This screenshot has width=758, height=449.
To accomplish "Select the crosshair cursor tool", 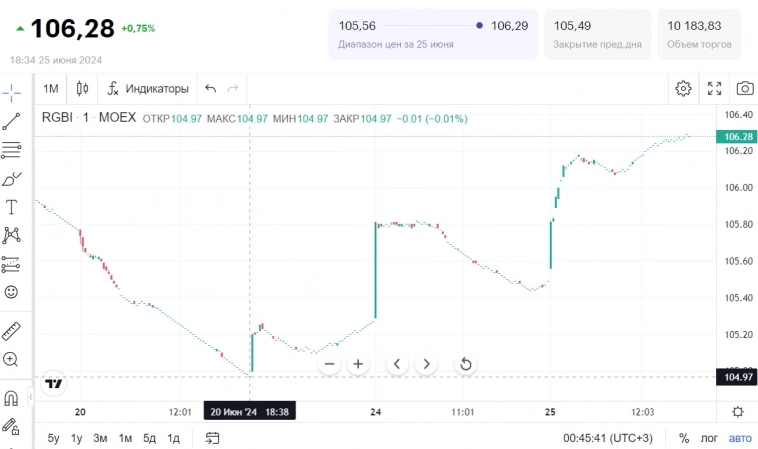I will [12, 93].
